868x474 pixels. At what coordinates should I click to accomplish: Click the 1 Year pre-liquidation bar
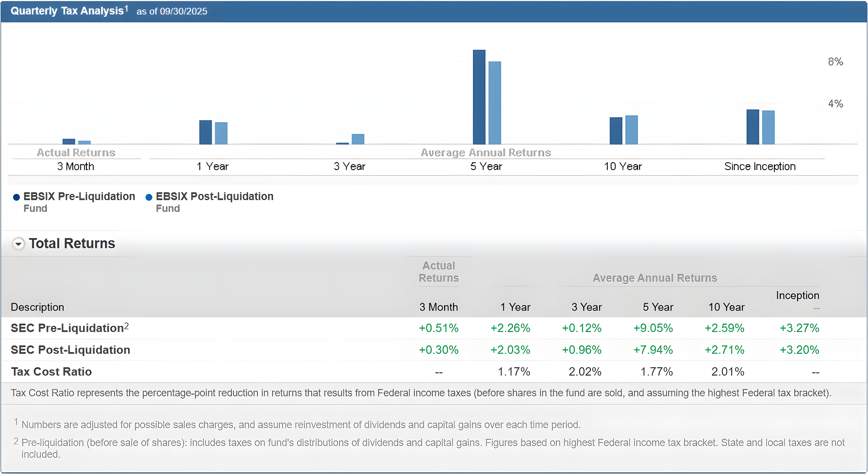click(206, 132)
